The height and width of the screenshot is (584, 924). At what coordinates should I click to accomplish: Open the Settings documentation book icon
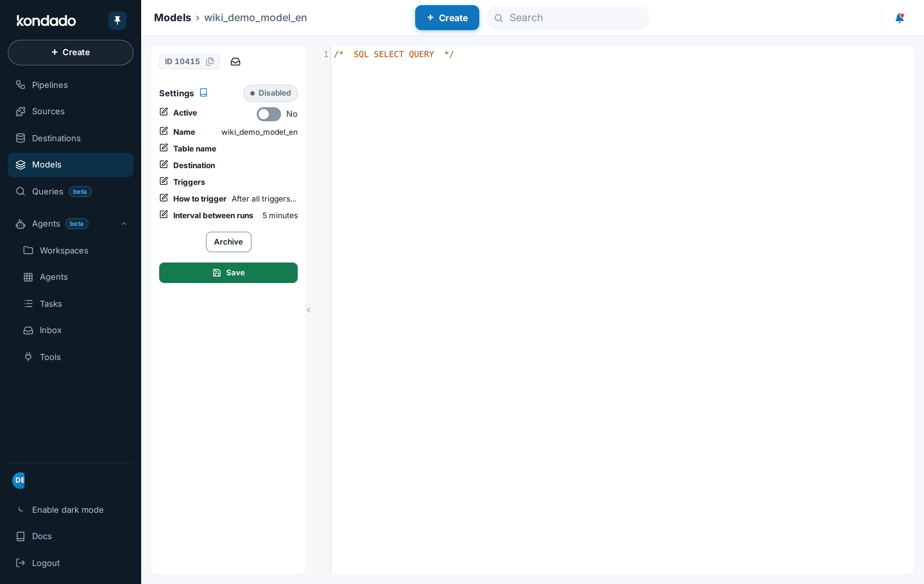(203, 93)
